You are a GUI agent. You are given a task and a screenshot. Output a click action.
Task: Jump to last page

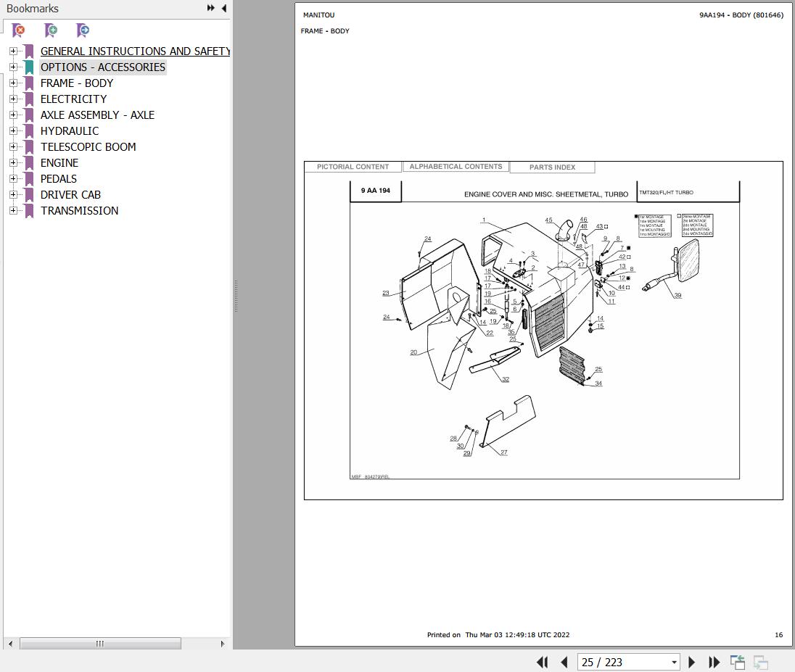714,662
